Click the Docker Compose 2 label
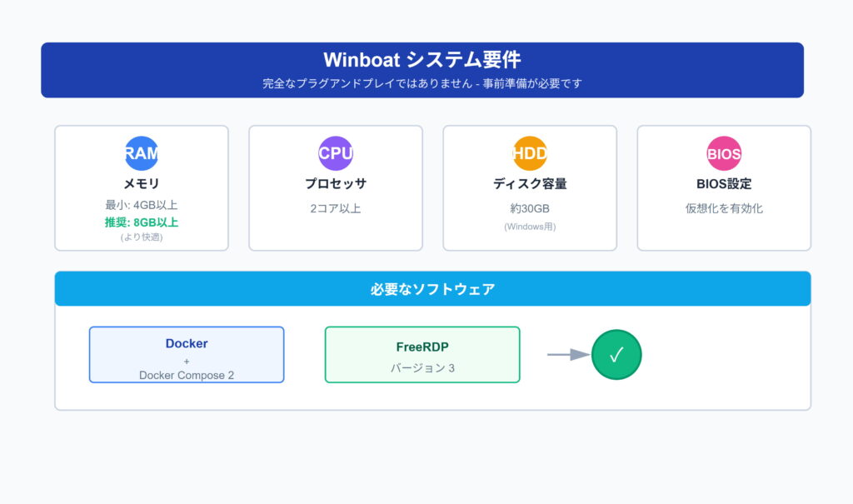853x504 pixels. coord(187,376)
